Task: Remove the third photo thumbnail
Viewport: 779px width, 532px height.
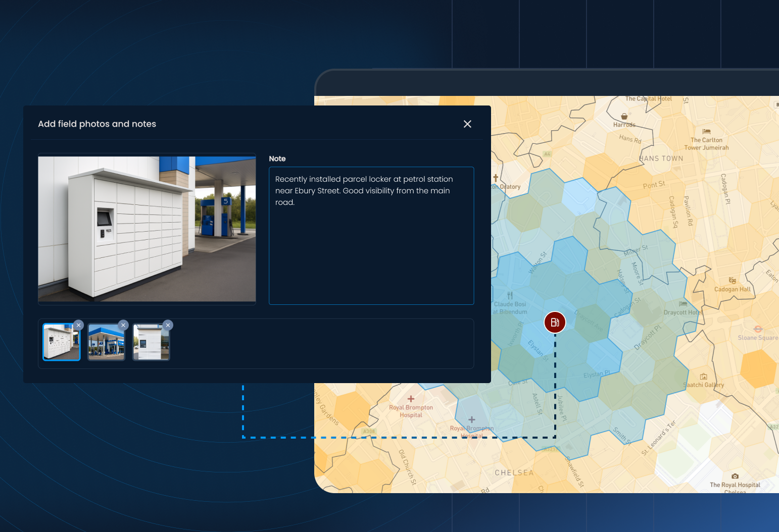Action: click(x=167, y=325)
